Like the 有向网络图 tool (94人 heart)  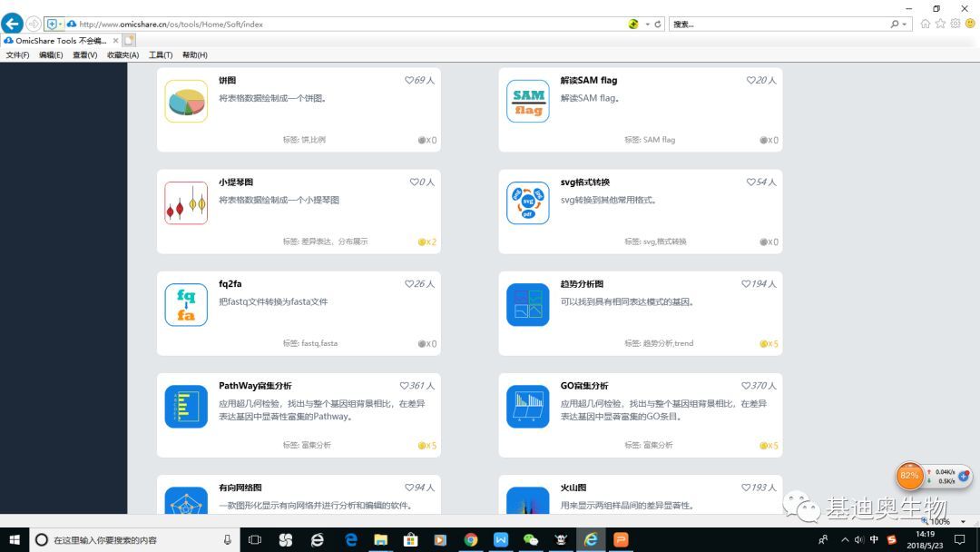click(408, 488)
